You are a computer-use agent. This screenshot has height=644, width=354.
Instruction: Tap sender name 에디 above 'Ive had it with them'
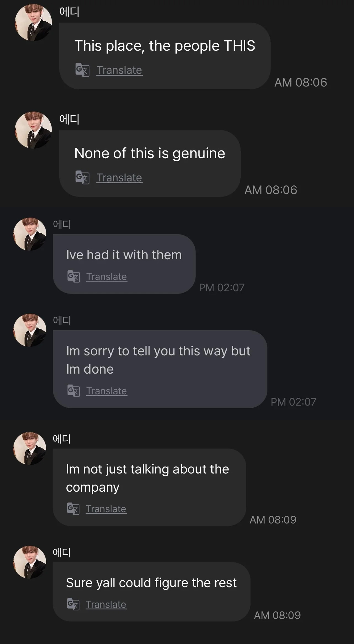click(x=62, y=224)
